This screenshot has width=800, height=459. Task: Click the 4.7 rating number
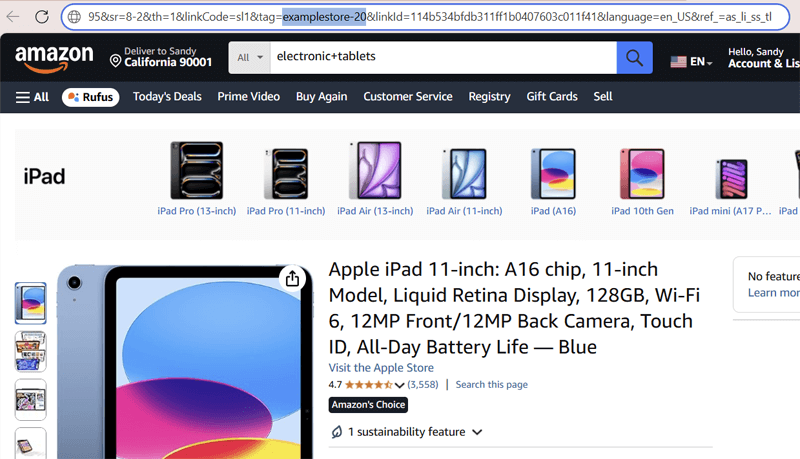(x=335, y=385)
